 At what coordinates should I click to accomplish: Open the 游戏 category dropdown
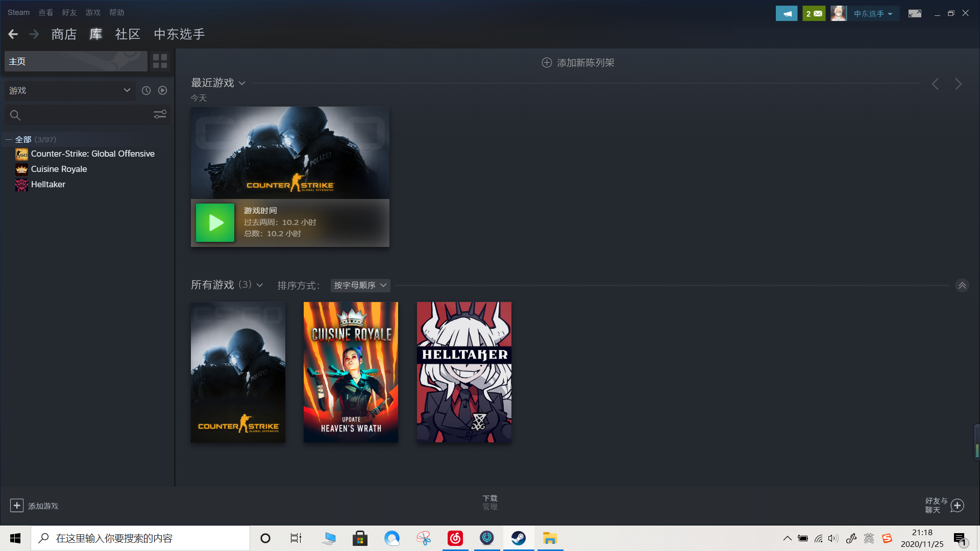click(70, 90)
